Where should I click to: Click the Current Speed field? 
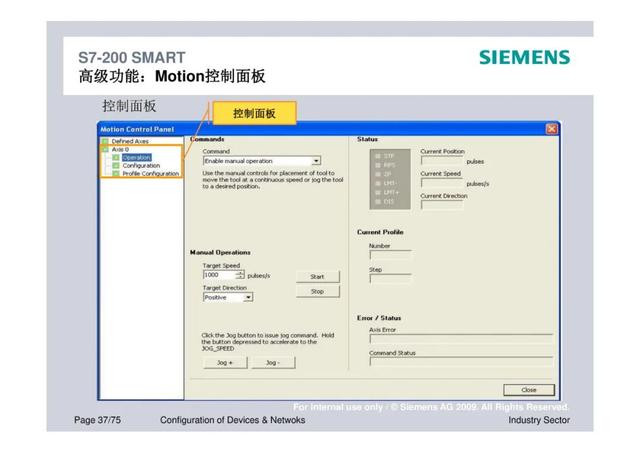click(442, 183)
